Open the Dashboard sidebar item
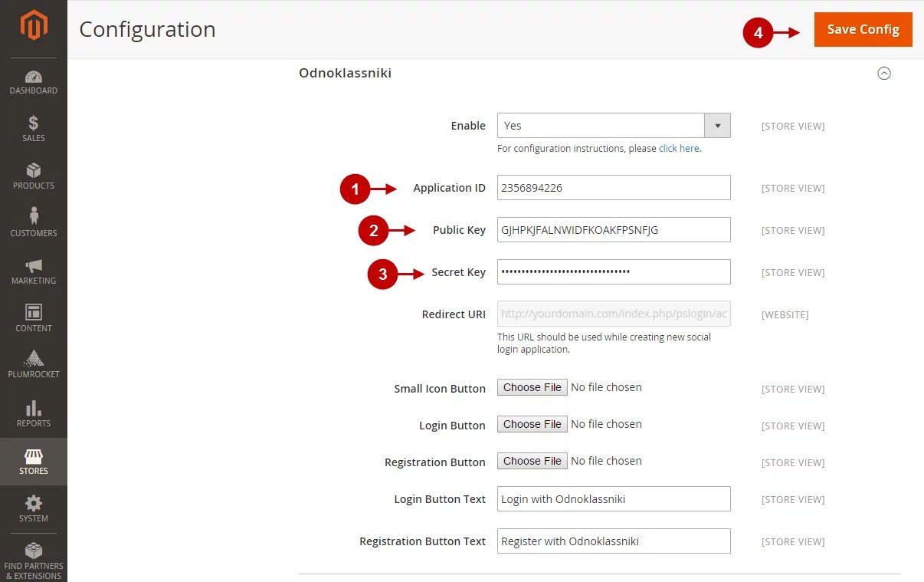This screenshot has width=924, height=582. [34, 82]
